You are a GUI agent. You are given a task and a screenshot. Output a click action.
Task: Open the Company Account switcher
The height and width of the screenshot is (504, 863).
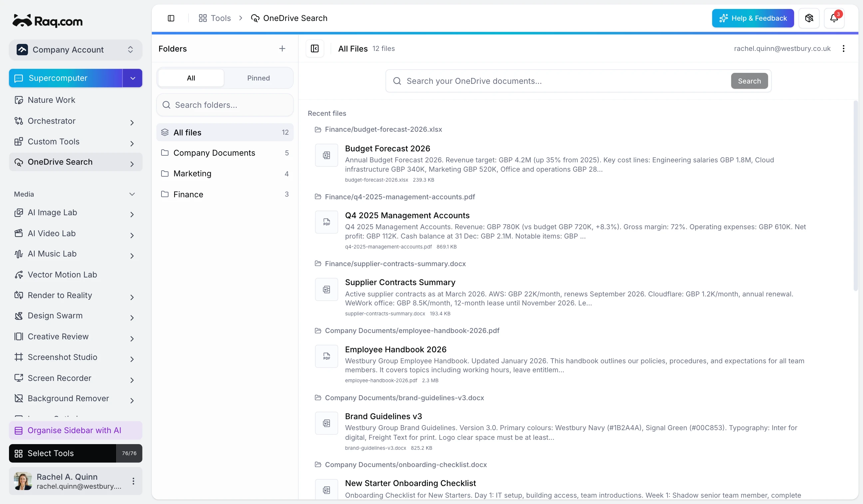pyautogui.click(x=75, y=50)
